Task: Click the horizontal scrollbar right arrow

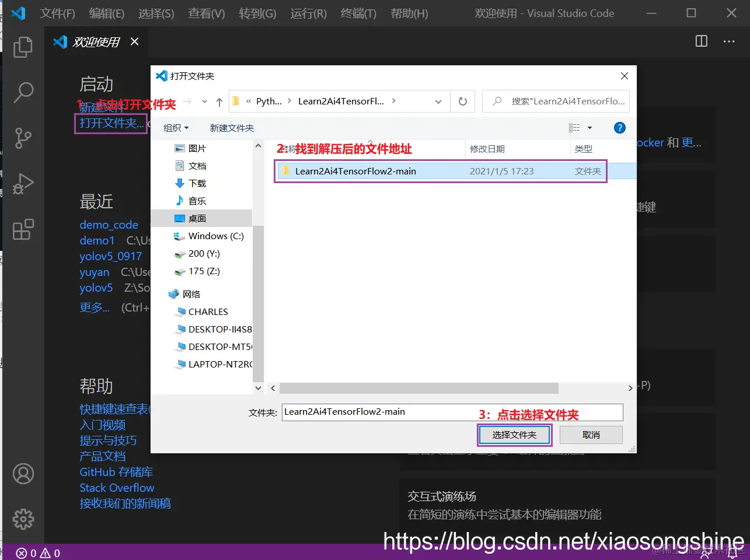Action: [630, 388]
